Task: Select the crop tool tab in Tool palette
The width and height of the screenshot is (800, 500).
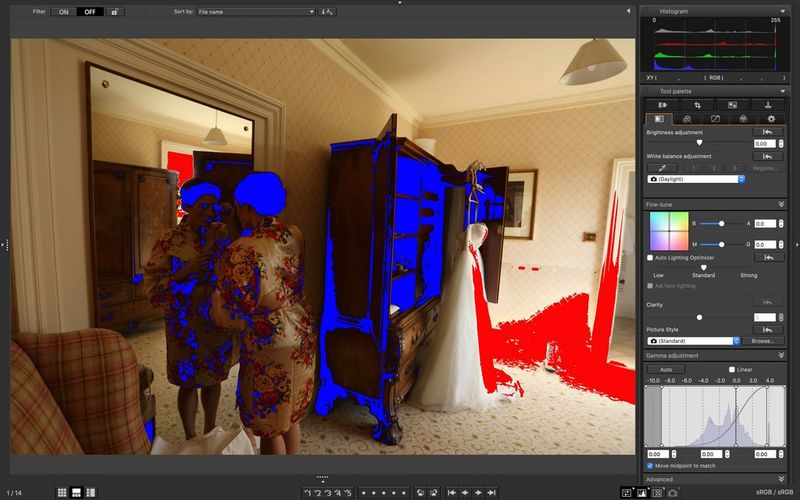Action: pos(697,104)
